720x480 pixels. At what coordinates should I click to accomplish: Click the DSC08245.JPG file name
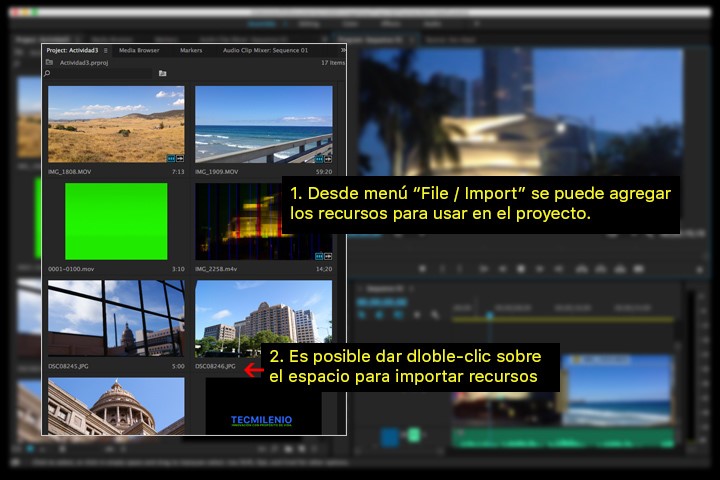[68, 367]
